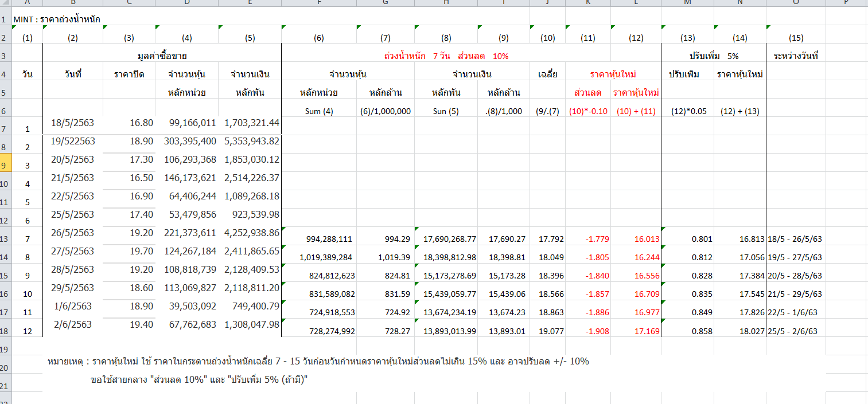Select the 'ระหว่างวันที่' heading cell

click(796, 56)
